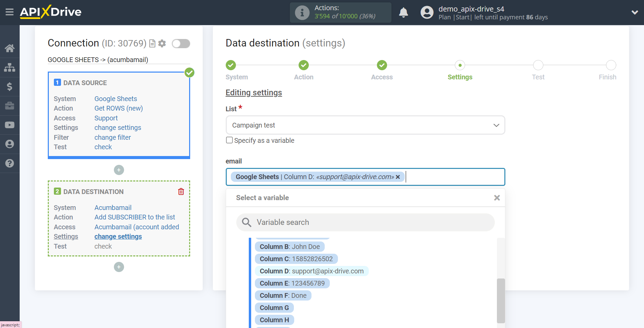Click the Get ROWS (new) action link
The image size is (644, 328).
[119, 108]
